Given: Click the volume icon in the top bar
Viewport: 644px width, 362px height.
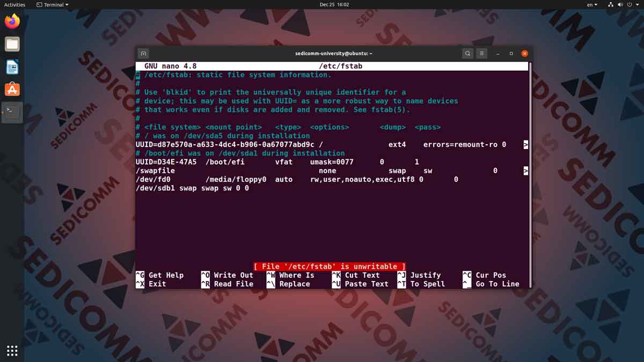Looking at the screenshot, I should tap(620, 4).
